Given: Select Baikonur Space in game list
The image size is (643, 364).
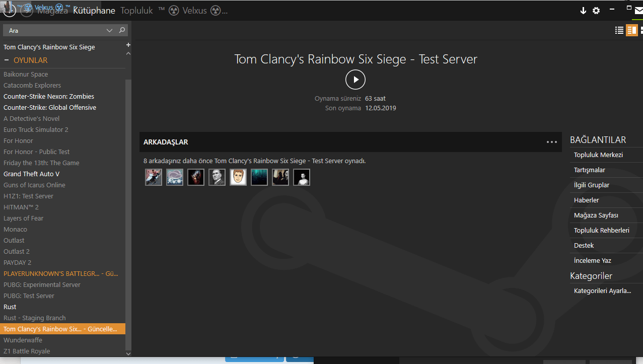Looking at the screenshot, I should (62, 74).
